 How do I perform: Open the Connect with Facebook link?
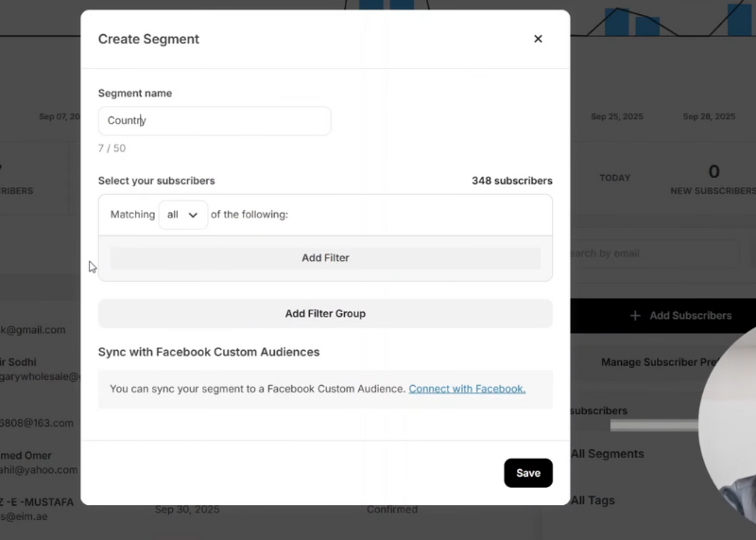[467, 389]
